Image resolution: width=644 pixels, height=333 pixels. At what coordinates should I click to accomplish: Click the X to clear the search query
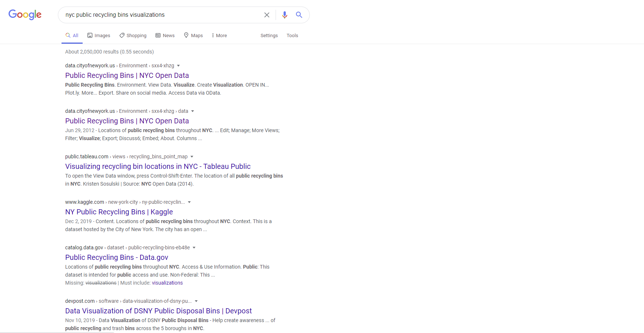click(267, 15)
